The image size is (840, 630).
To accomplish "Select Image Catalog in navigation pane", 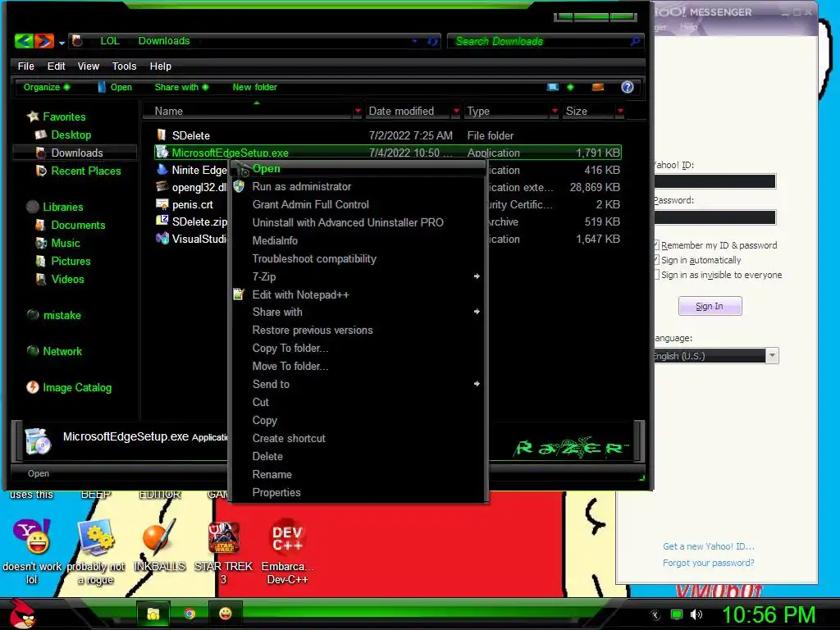I will click(x=77, y=387).
